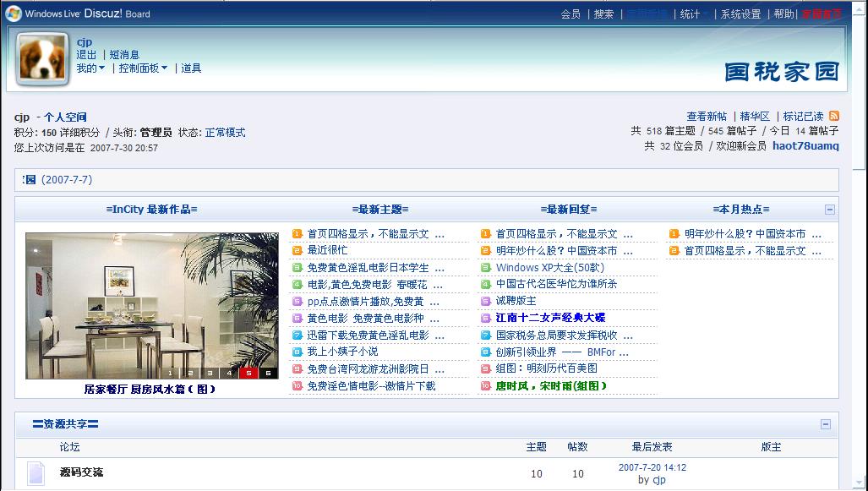Click the RSS feed icon

(x=834, y=117)
